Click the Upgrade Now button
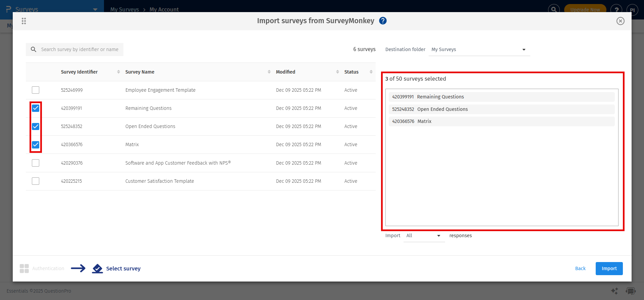 (x=585, y=10)
